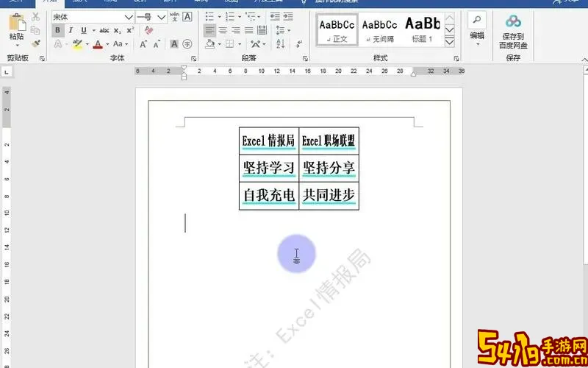Save to Baidu Netdisk (保存到百度网盘)
This screenshot has width=588, height=368.
513,32
